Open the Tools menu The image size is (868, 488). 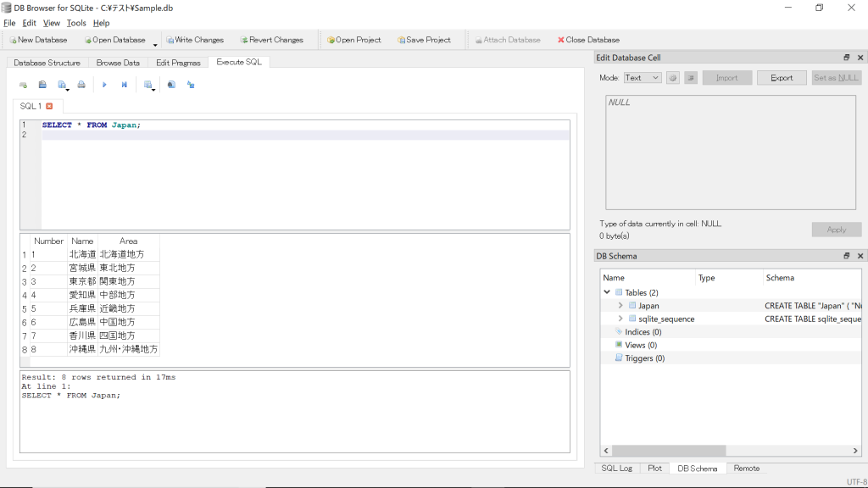tap(76, 23)
